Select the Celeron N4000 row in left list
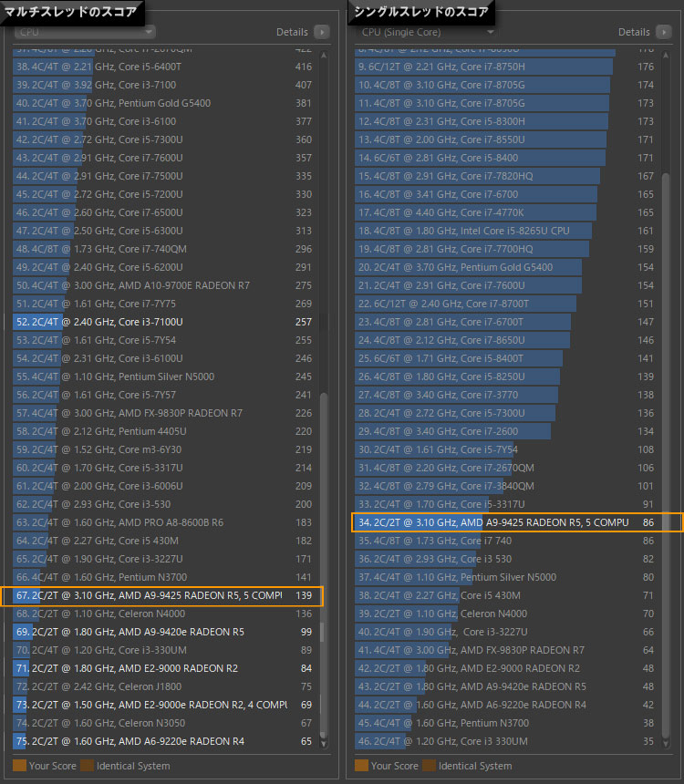684x784 pixels. (155, 614)
